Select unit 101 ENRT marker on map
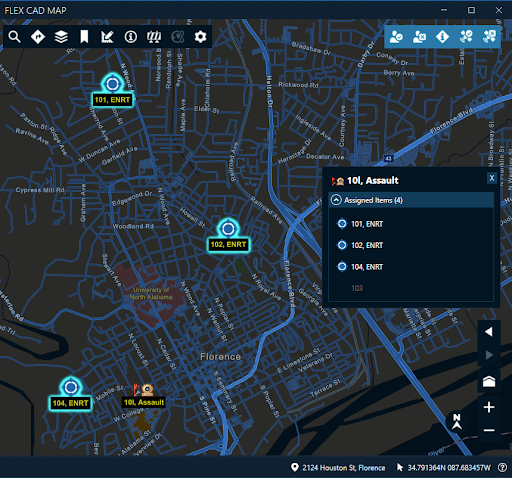Viewport: 512px width, 478px height. coord(112,83)
